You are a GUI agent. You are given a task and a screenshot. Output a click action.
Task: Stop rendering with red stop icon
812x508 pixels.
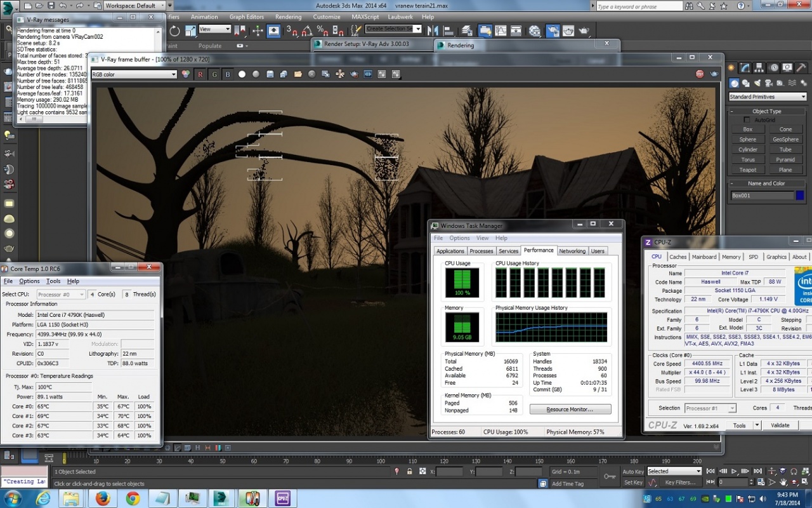pos(700,74)
